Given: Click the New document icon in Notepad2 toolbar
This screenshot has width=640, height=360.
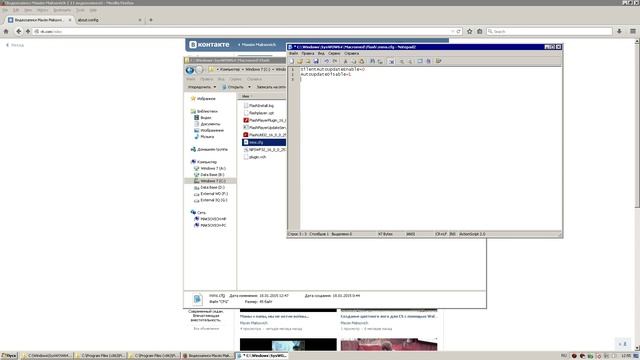Looking at the screenshot, I should tap(291, 61).
